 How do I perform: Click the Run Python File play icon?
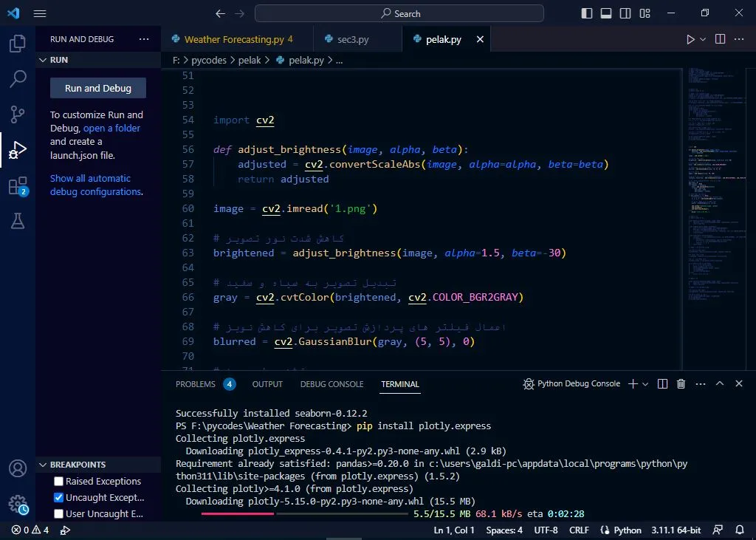coord(690,40)
